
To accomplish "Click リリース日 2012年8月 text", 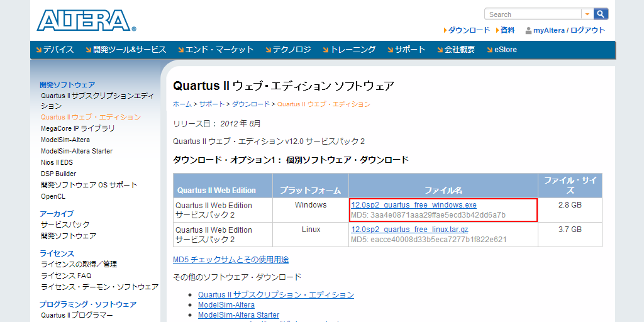I will click(x=217, y=124).
